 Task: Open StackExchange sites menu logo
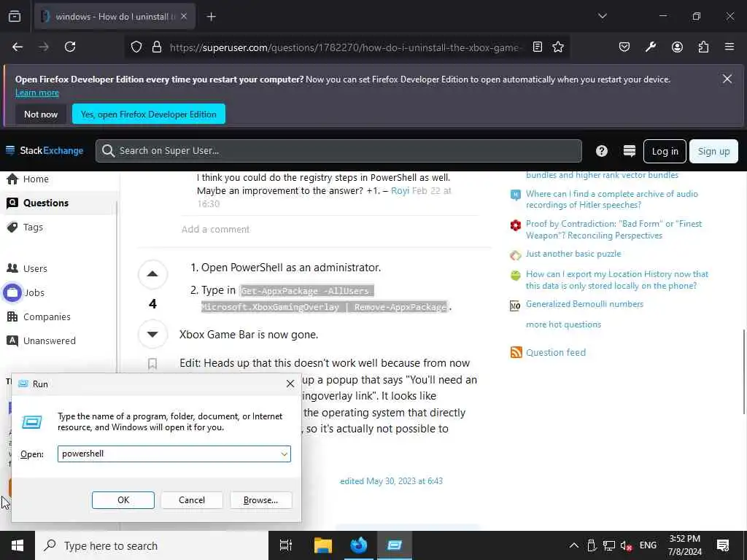(44, 150)
